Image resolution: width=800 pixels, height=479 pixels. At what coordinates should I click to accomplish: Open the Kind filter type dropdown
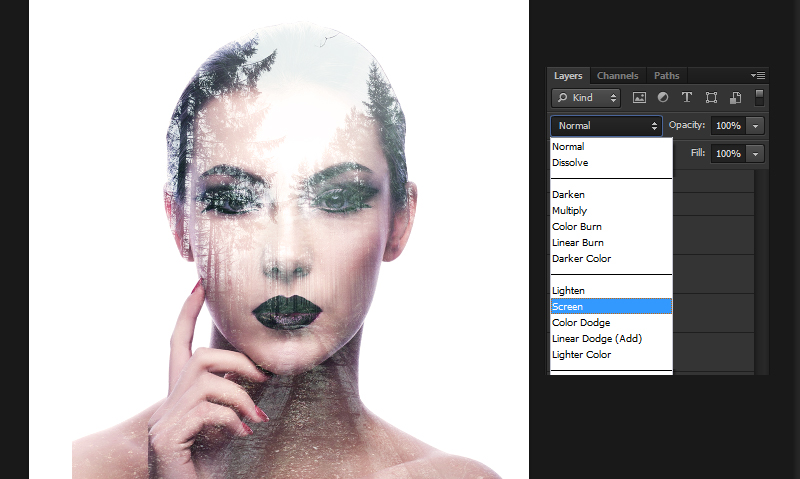coord(586,98)
